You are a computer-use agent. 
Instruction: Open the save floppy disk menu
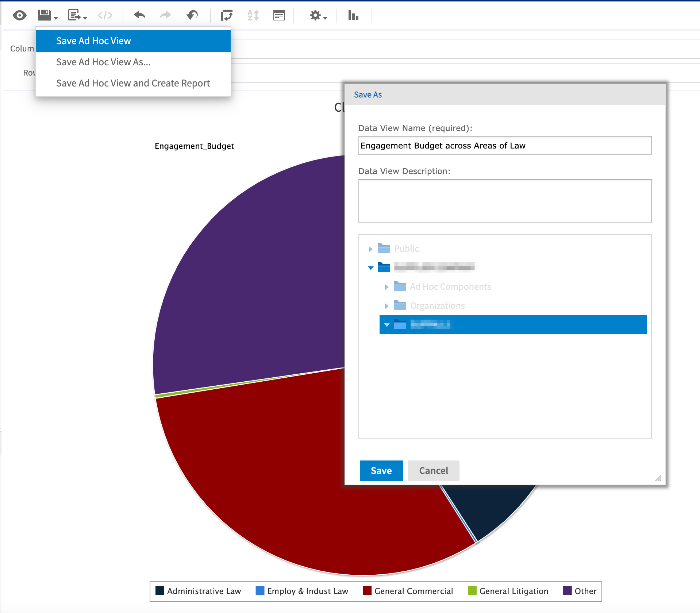tap(48, 15)
